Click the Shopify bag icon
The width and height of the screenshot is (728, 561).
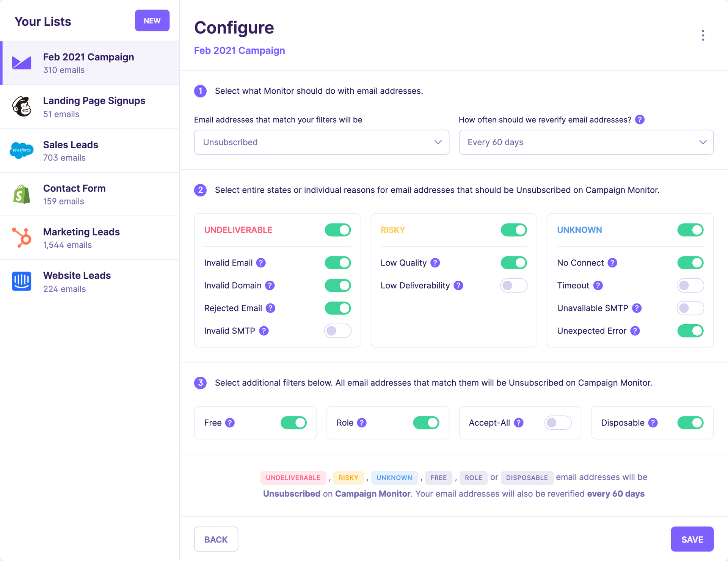[x=22, y=194]
